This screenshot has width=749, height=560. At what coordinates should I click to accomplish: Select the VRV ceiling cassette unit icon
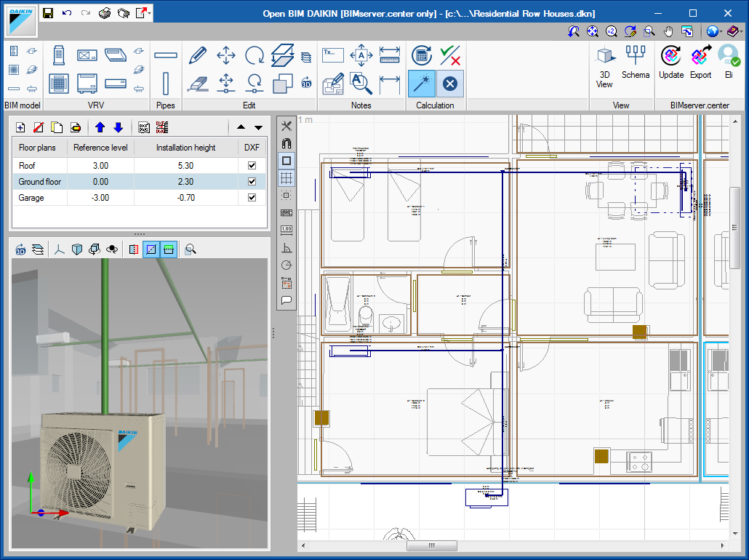pos(59,84)
